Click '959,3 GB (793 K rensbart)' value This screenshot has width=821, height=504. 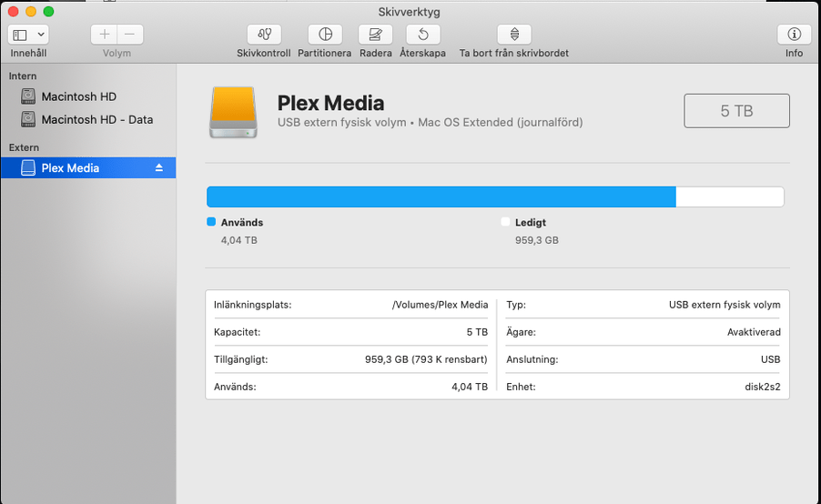pyautogui.click(x=426, y=359)
